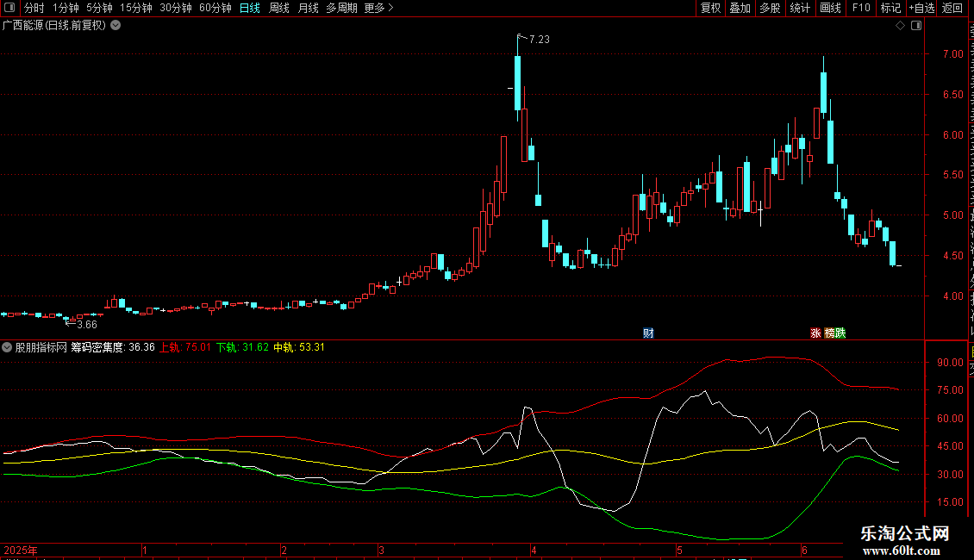
Task: Click the red 涨 marker icon
Action: click(815, 333)
